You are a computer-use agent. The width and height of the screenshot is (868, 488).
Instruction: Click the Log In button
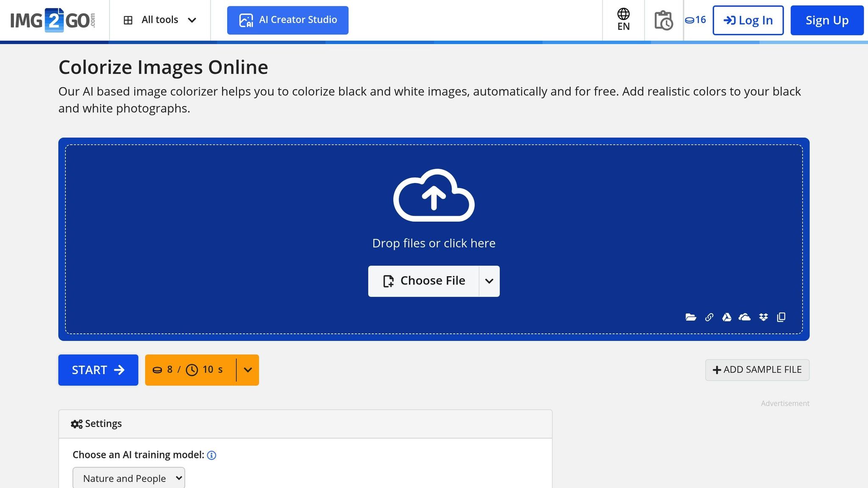(748, 20)
